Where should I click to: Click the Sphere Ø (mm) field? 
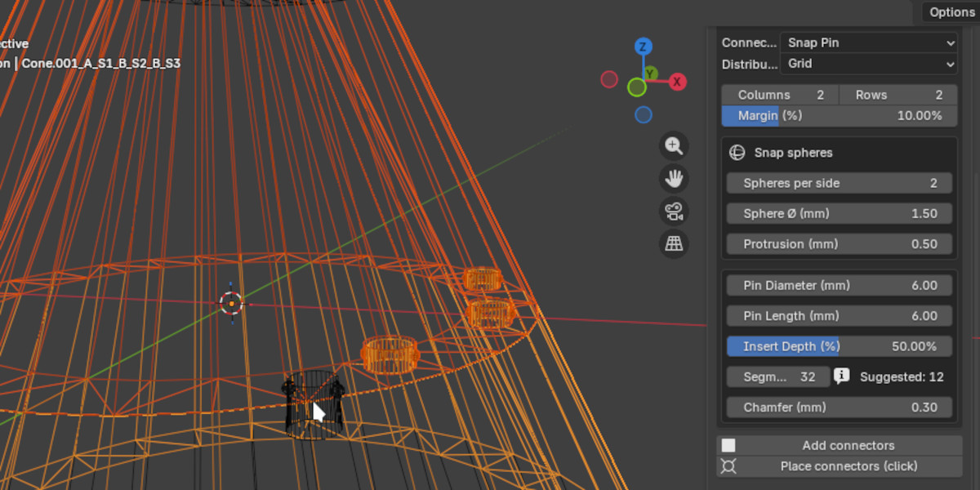pos(840,213)
